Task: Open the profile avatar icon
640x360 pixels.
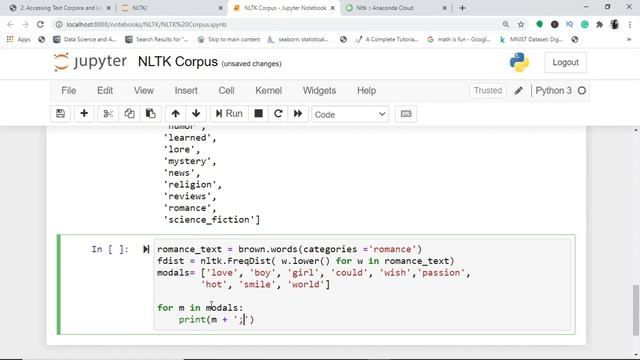Action: pyautogui.click(x=615, y=24)
